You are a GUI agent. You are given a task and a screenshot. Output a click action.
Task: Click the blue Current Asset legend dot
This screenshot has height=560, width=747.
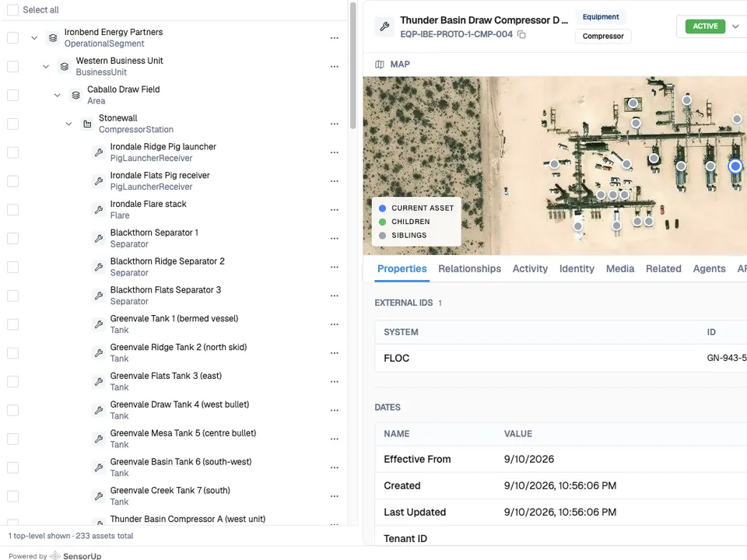(x=382, y=208)
